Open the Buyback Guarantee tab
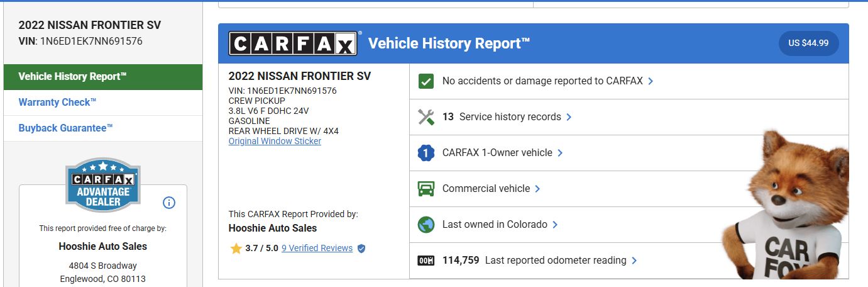The width and height of the screenshot is (868, 287). tap(65, 128)
